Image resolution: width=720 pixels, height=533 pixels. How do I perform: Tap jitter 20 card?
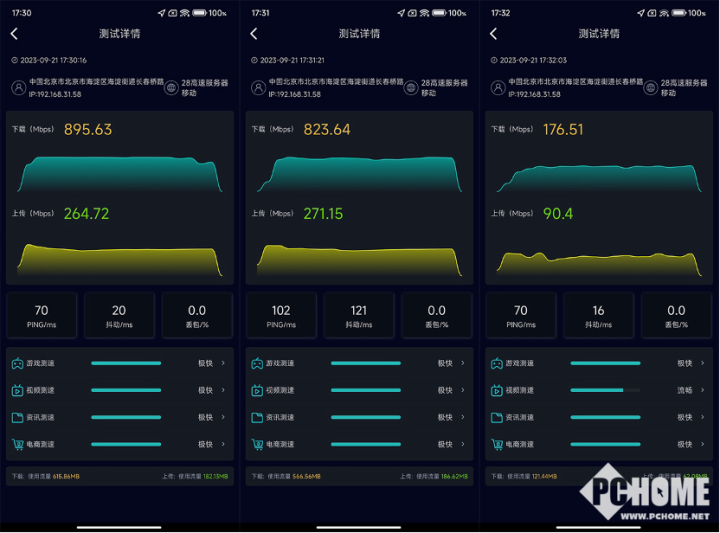(x=119, y=316)
